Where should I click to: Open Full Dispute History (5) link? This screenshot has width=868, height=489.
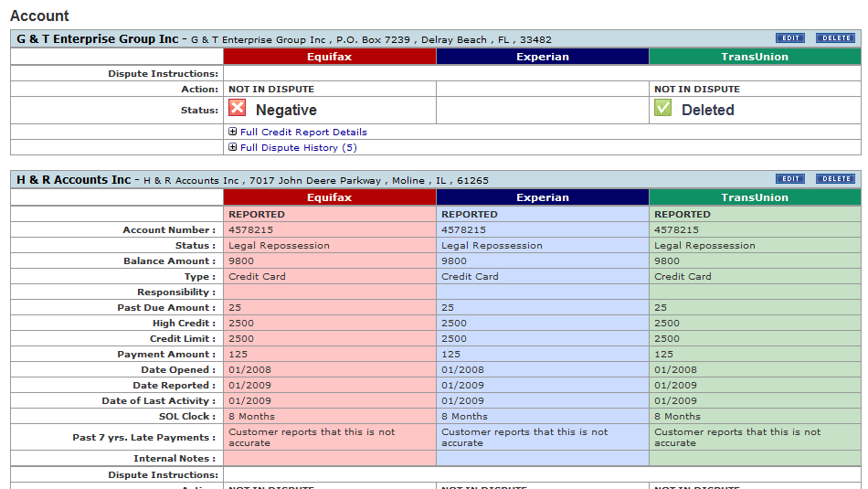click(299, 147)
